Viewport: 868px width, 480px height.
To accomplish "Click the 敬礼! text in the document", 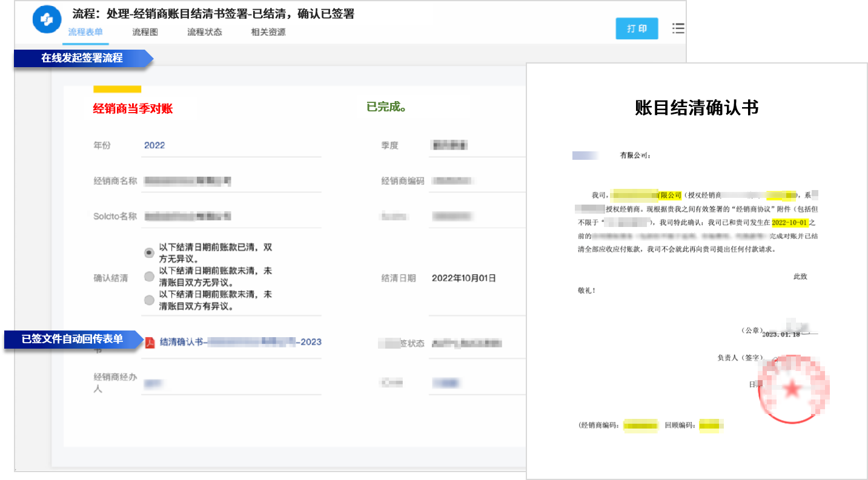I will coord(587,291).
